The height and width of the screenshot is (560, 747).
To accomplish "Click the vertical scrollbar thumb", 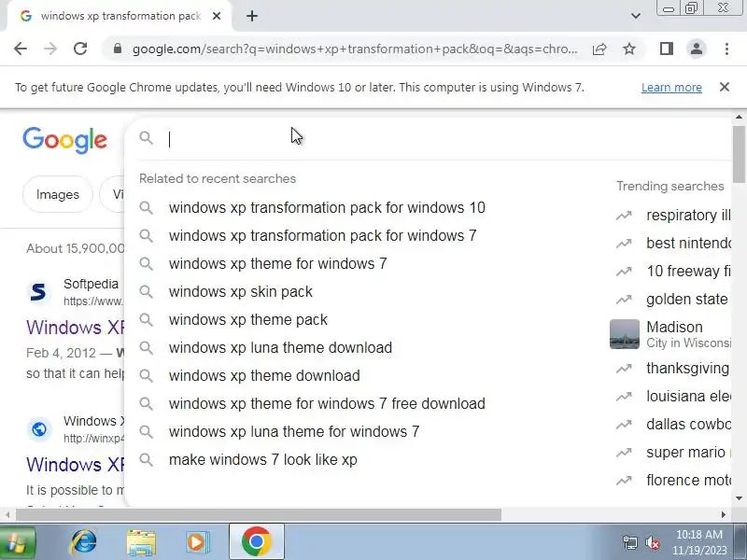I will click(x=739, y=154).
